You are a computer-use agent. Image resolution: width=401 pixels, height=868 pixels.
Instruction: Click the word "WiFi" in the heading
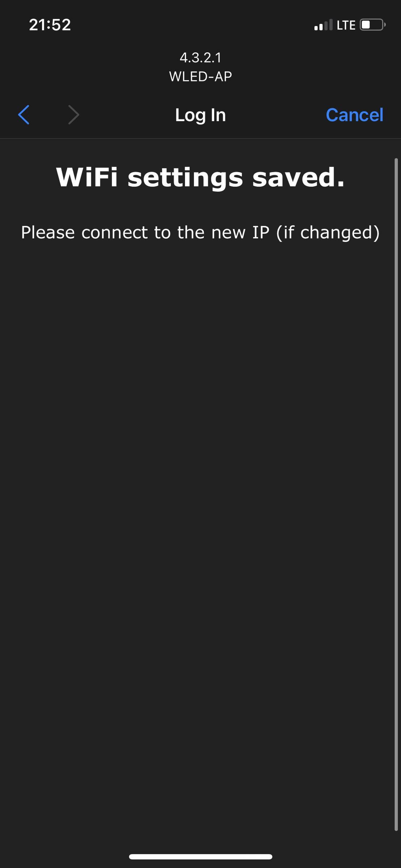(87, 177)
